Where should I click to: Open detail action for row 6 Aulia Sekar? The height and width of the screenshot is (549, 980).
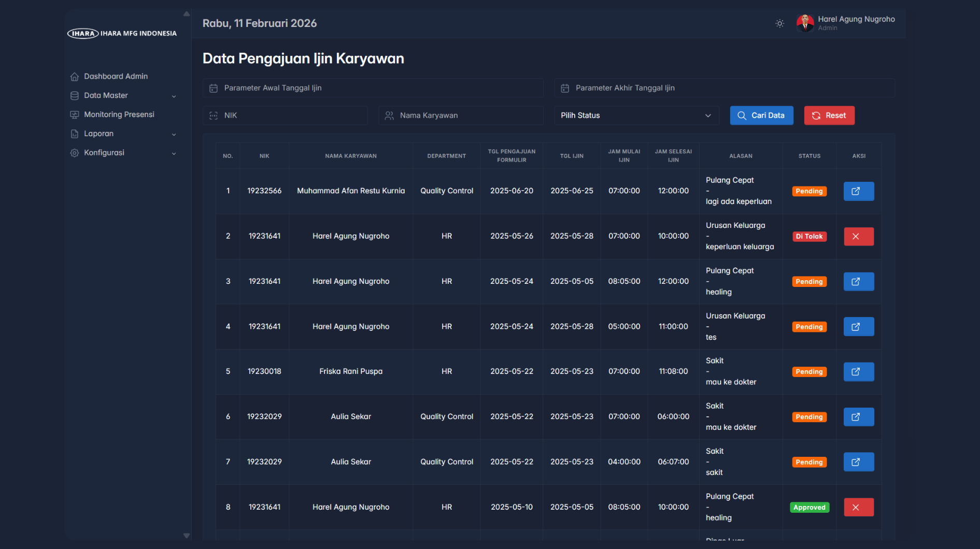pyautogui.click(x=859, y=417)
